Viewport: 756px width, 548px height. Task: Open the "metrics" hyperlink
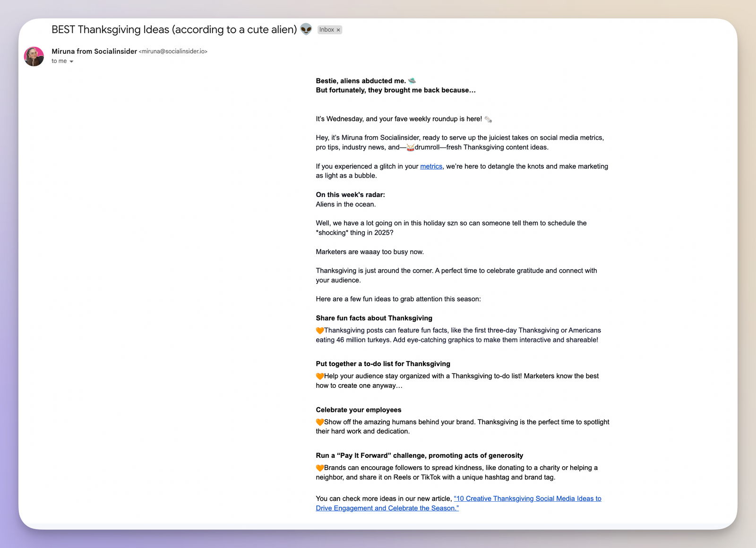431,166
